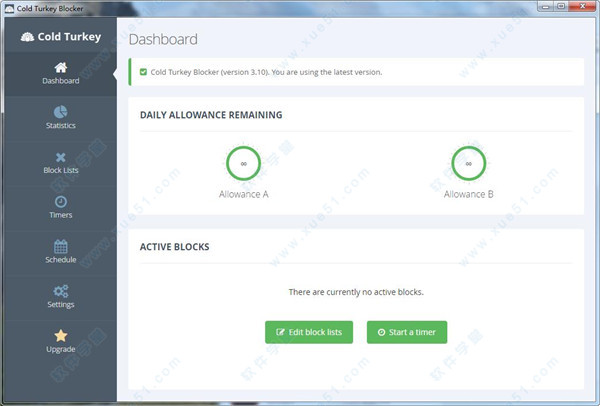This screenshot has width=600, height=406.
Task: Open the Settings gears icon
Action: [60, 291]
